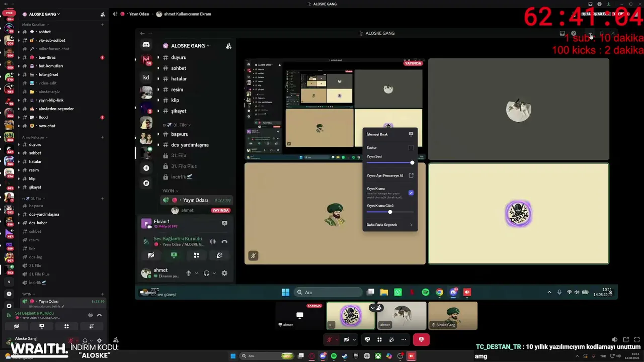Click add server plus icon in streamed window

(x=146, y=168)
